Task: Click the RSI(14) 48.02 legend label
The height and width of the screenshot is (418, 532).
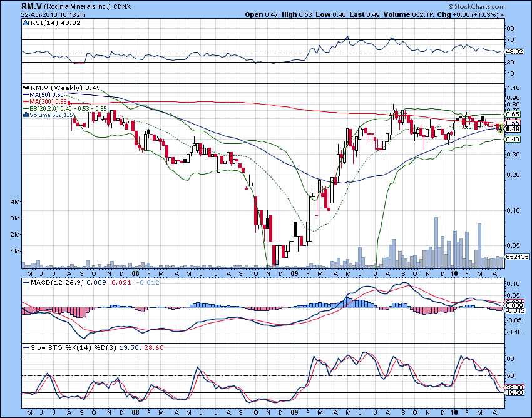Action: [55, 23]
